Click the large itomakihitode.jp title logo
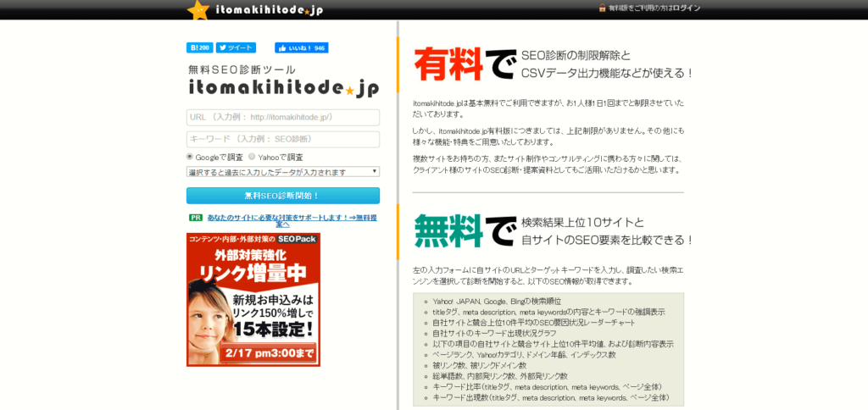868x410 pixels. (x=283, y=90)
